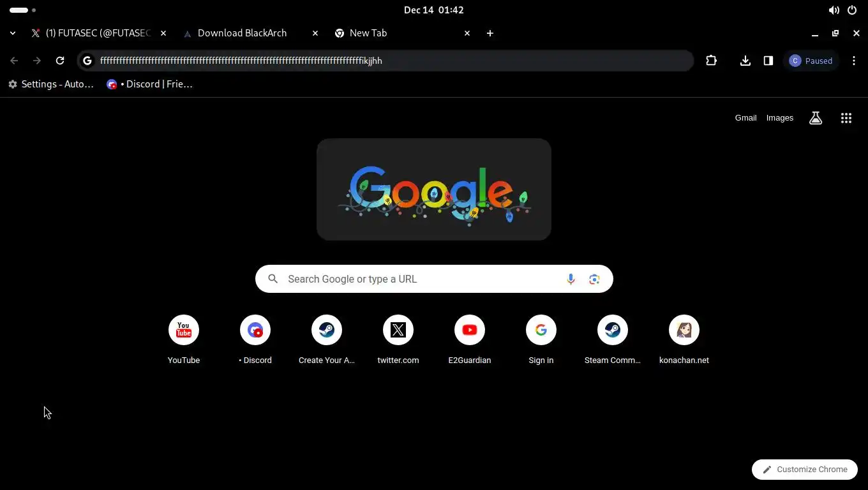Open the Steam Comm... shortcut tile

pos(613,340)
